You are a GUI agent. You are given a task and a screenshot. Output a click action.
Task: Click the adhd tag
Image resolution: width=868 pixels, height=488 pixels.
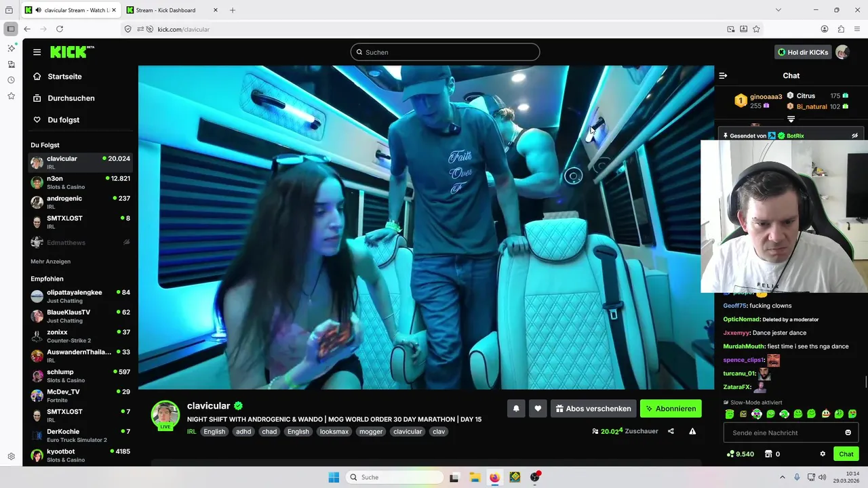point(243,432)
